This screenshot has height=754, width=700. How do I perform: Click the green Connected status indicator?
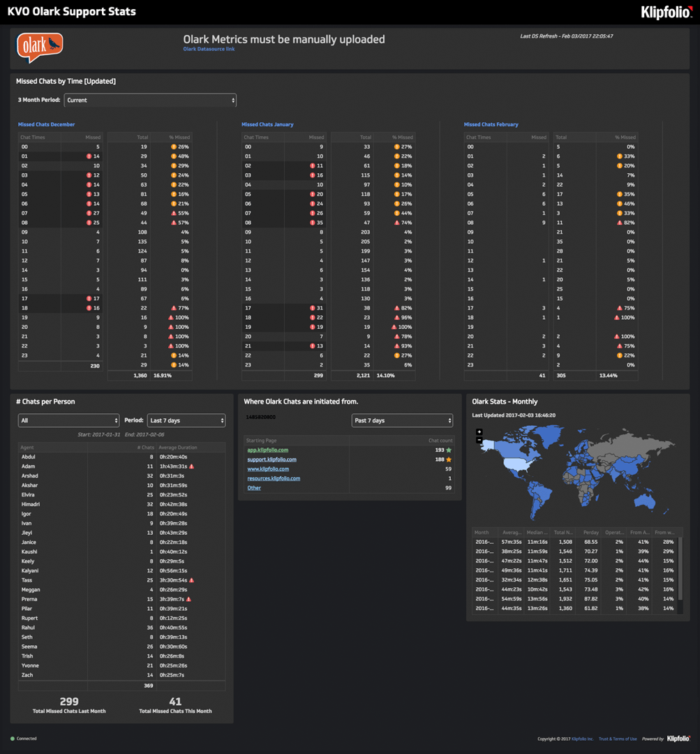13,738
